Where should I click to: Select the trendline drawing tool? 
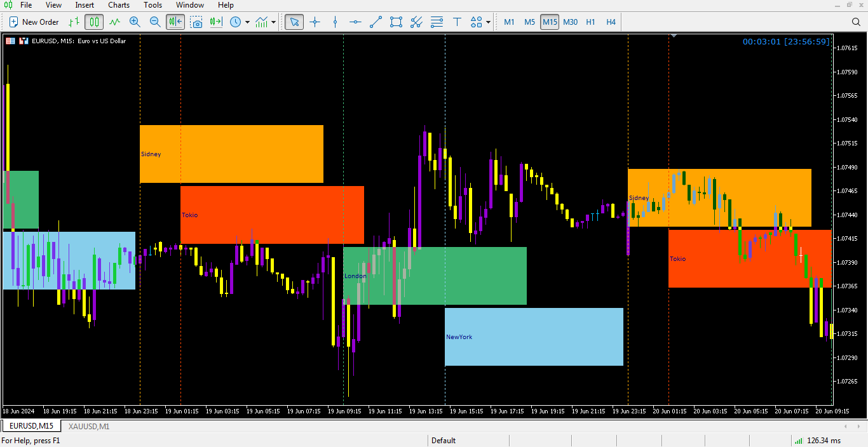376,22
